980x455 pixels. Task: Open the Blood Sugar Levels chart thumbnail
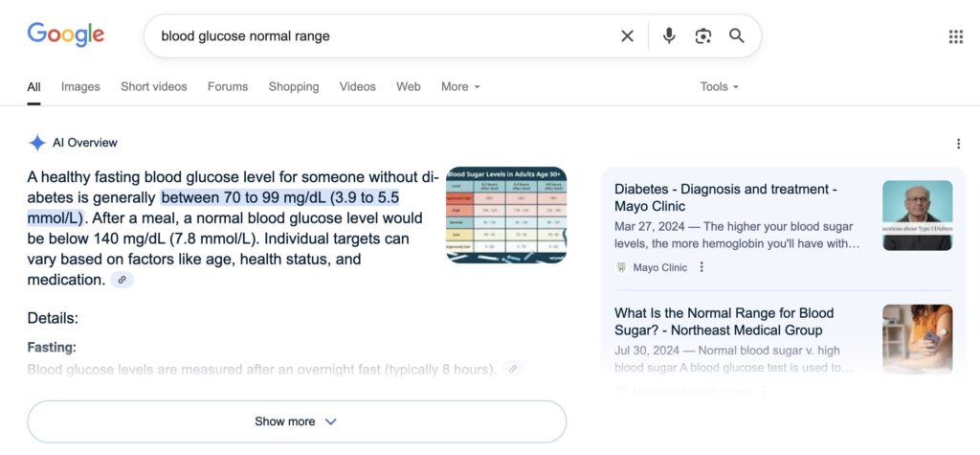[x=506, y=215]
